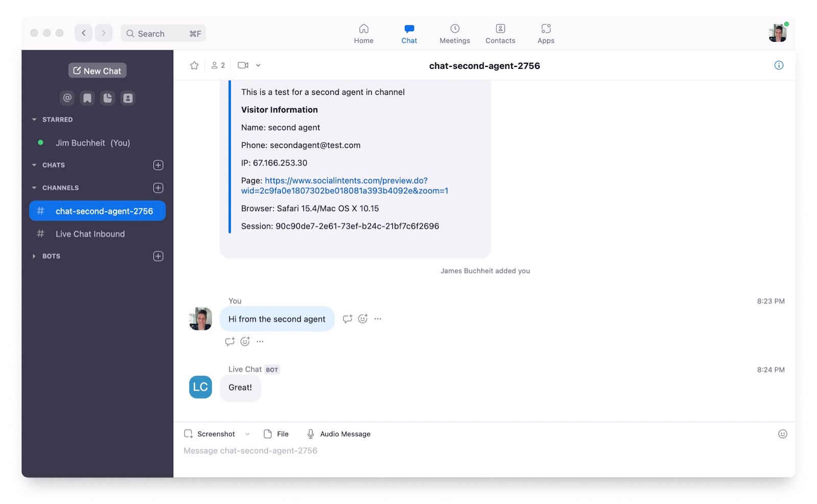Screen dimensions: 817x504
Task: Expand the BOTS section
Action: (34, 256)
